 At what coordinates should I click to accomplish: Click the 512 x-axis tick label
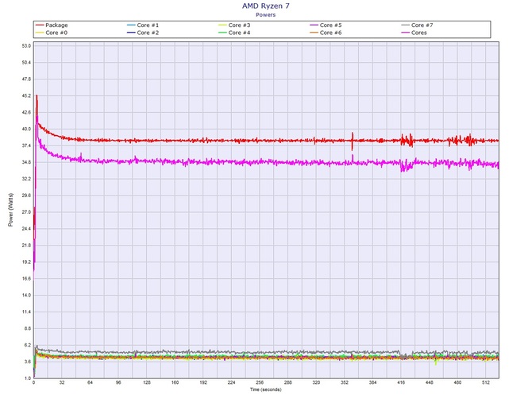coord(486,382)
